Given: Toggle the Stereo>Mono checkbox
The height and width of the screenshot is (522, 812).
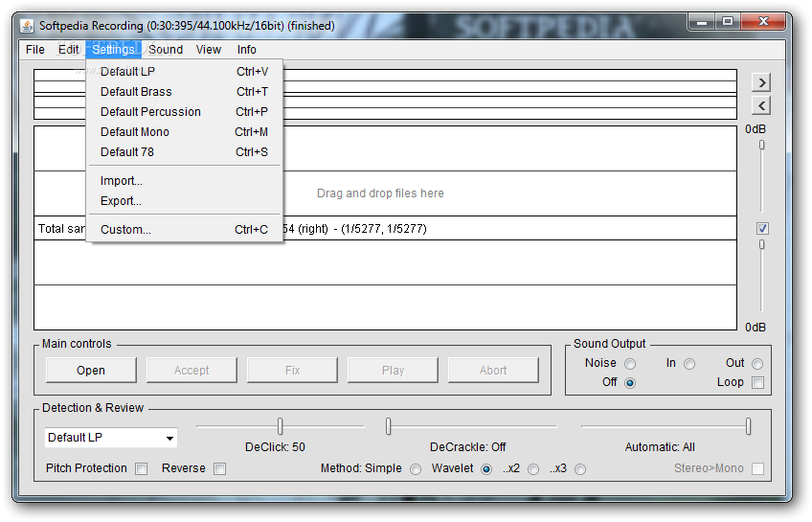Looking at the screenshot, I should click(x=757, y=468).
